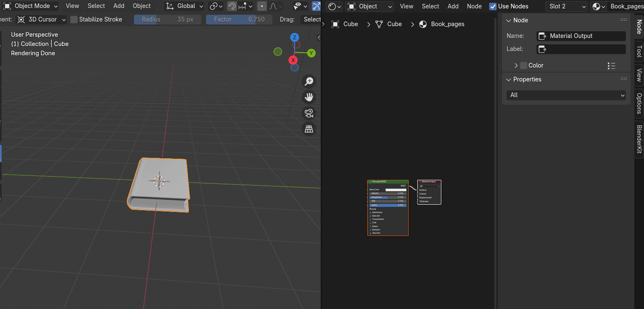The height and width of the screenshot is (309, 644).
Task: Toggle the node Color checkbox
Action: [523, 65]
